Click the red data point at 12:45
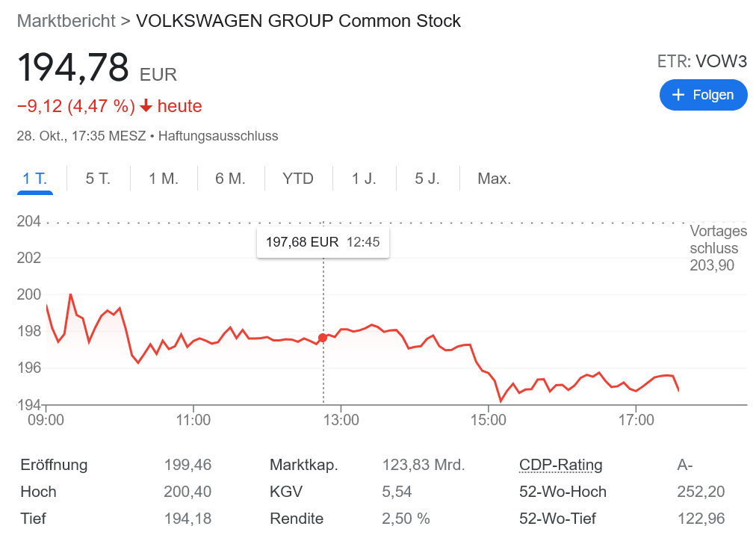The height and width of the screenshot is (544, 756). click(x=323, y=338)
